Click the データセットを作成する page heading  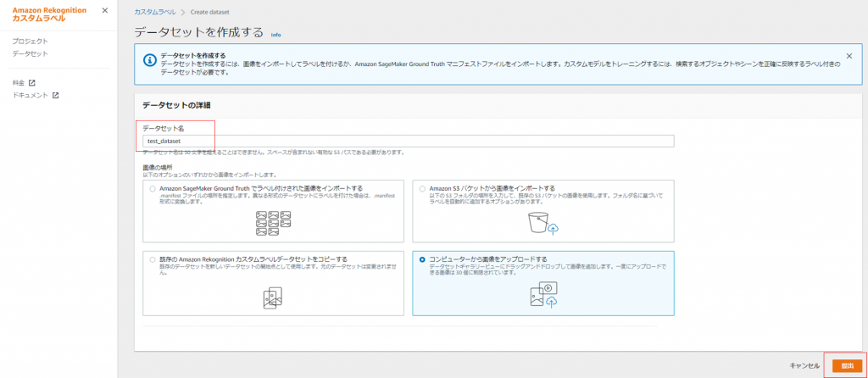[198, 32]
